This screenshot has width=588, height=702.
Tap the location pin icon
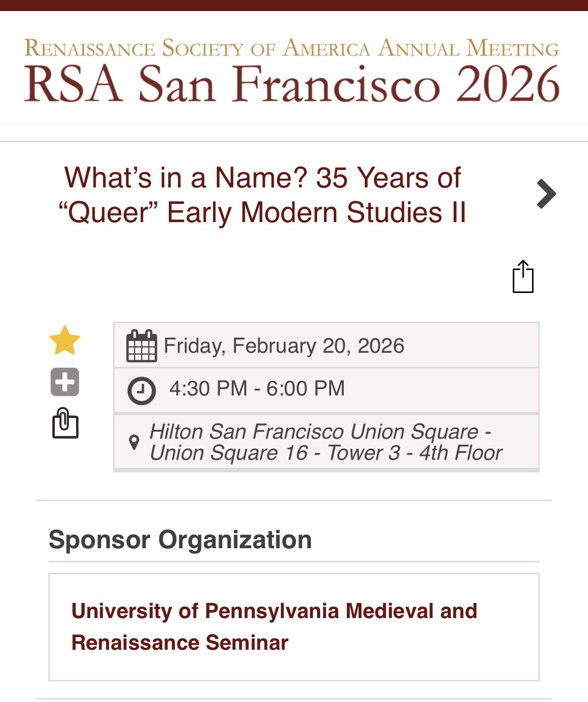click(x=134, y=442)
